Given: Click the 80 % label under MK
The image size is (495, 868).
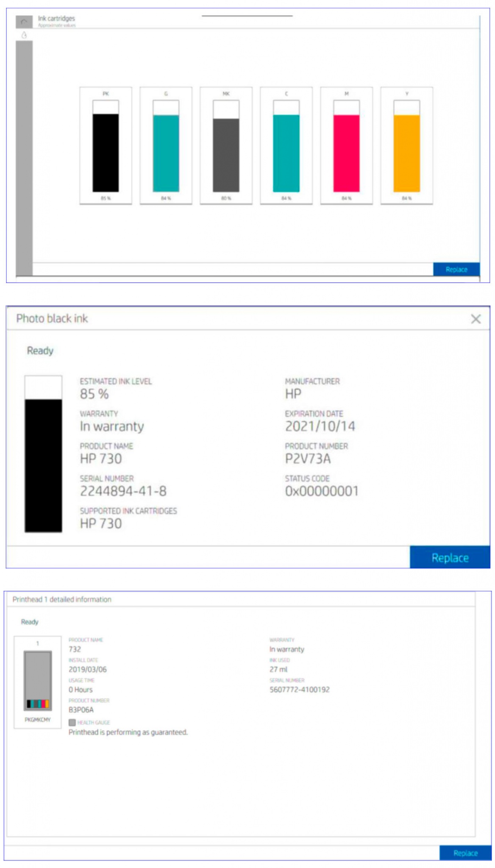Looking at the screenshot, I should (226, 198).
